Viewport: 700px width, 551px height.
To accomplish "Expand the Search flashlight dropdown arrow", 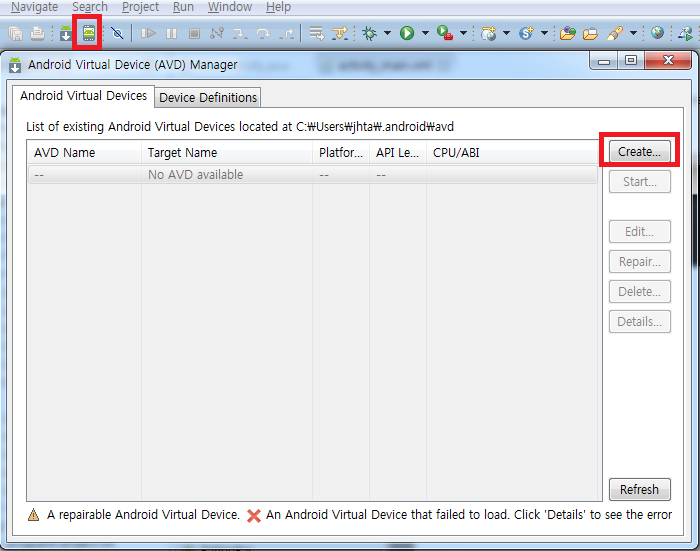I will pos(633,33).
